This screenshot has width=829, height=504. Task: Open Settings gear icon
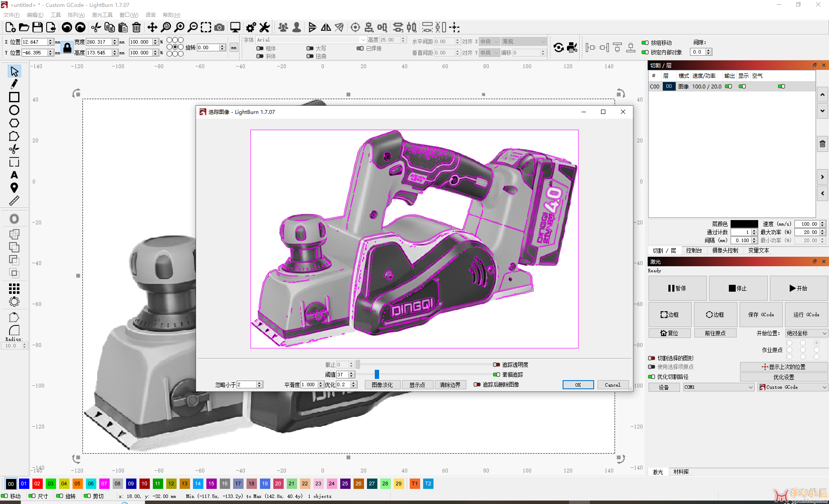[x=251, y=28]
